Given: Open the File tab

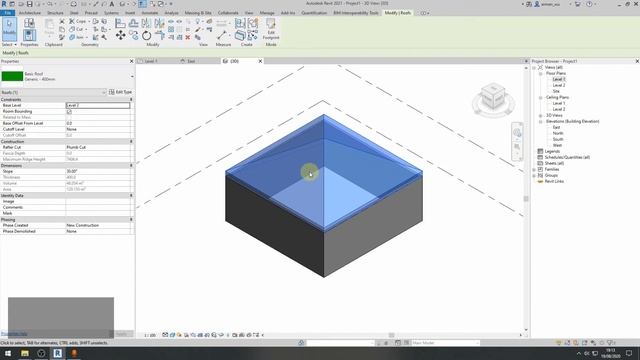Looking at the screenshot, I should tap(7, 13).
